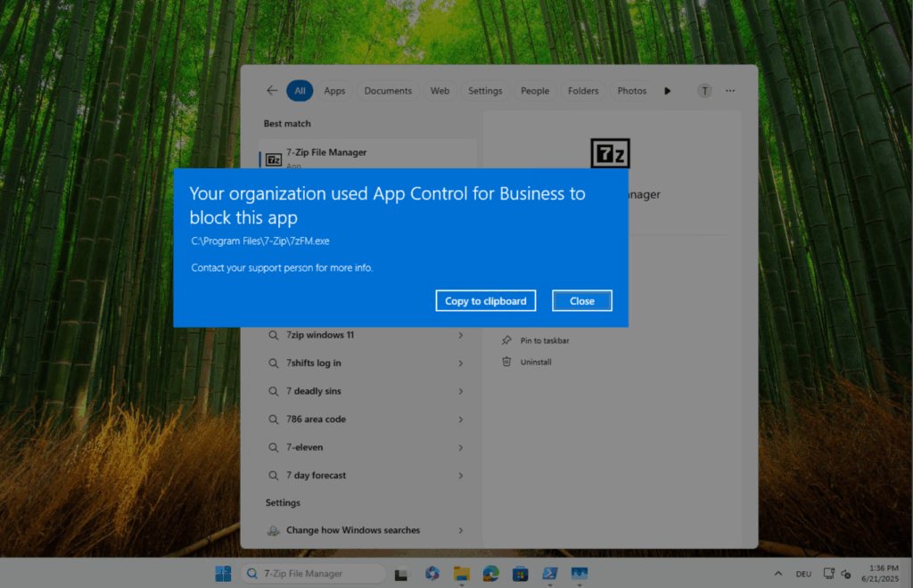Switch to the Apps filter tab
This screenshot has height=588, width=913.
tap(334, 91)
